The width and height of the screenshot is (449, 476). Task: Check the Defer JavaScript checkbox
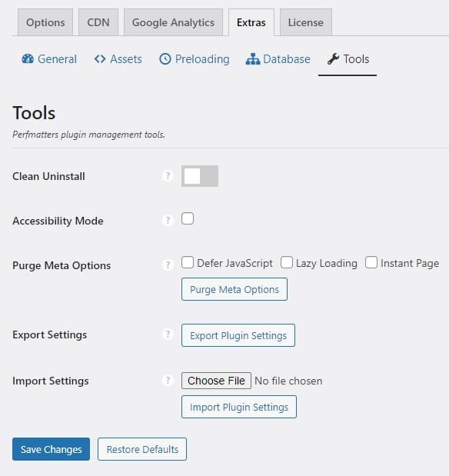(188, 262)
